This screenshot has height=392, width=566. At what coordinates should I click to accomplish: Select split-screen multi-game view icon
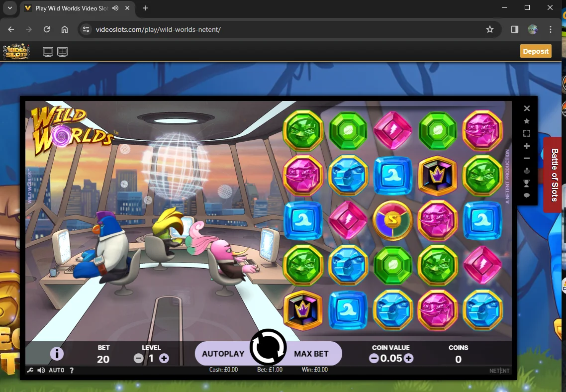click(x=63, y=52)
